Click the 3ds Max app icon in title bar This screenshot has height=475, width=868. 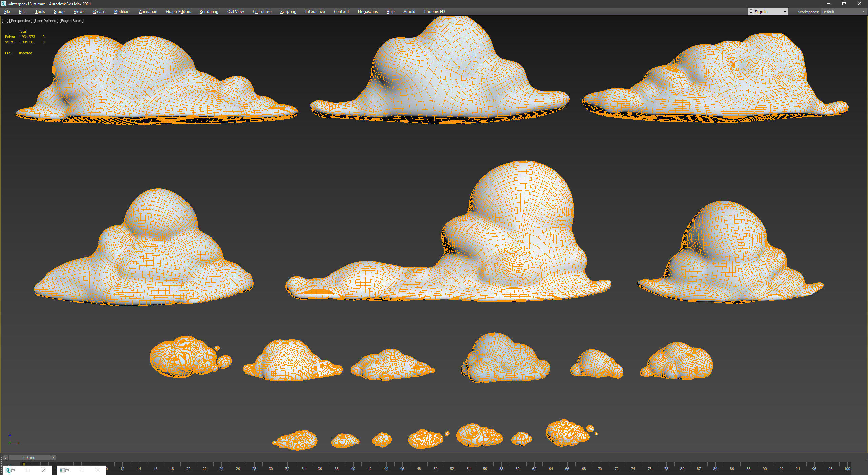pyautogui.click(x=3, y=4)
